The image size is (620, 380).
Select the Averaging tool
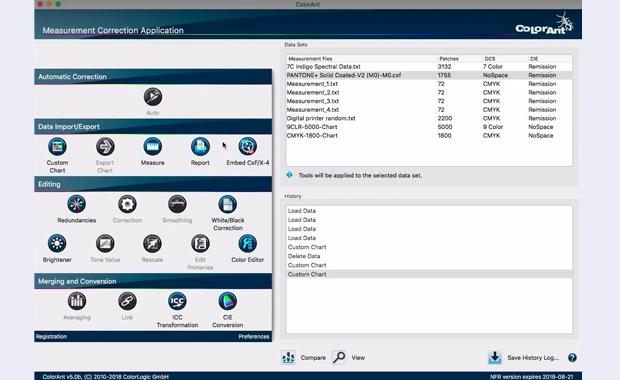pos(77,301)
